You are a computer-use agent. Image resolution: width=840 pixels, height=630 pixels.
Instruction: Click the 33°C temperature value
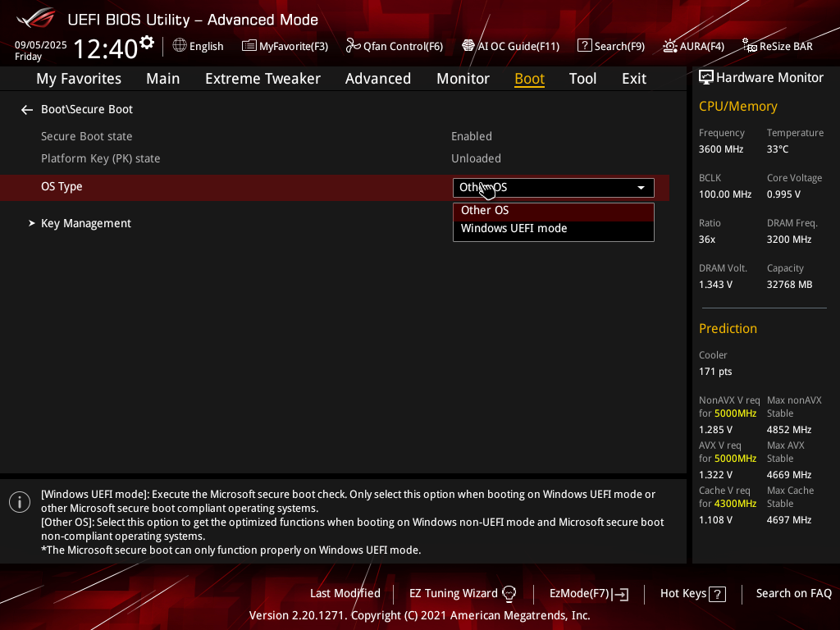778,149
